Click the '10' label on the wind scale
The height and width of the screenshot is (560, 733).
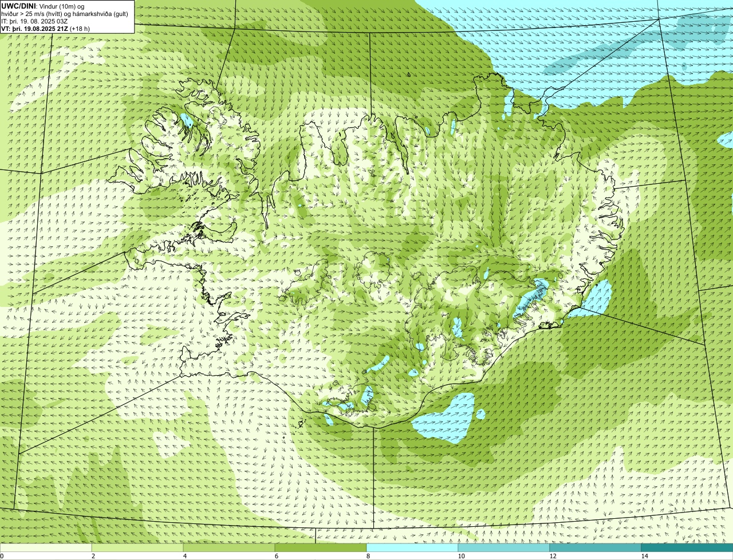pos(461,556)
